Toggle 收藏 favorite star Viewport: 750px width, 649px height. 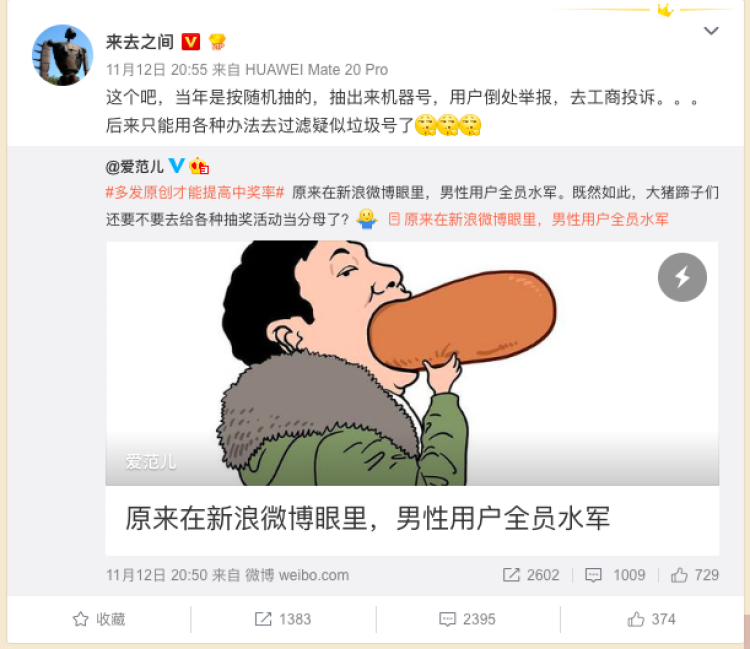point(99,619)
